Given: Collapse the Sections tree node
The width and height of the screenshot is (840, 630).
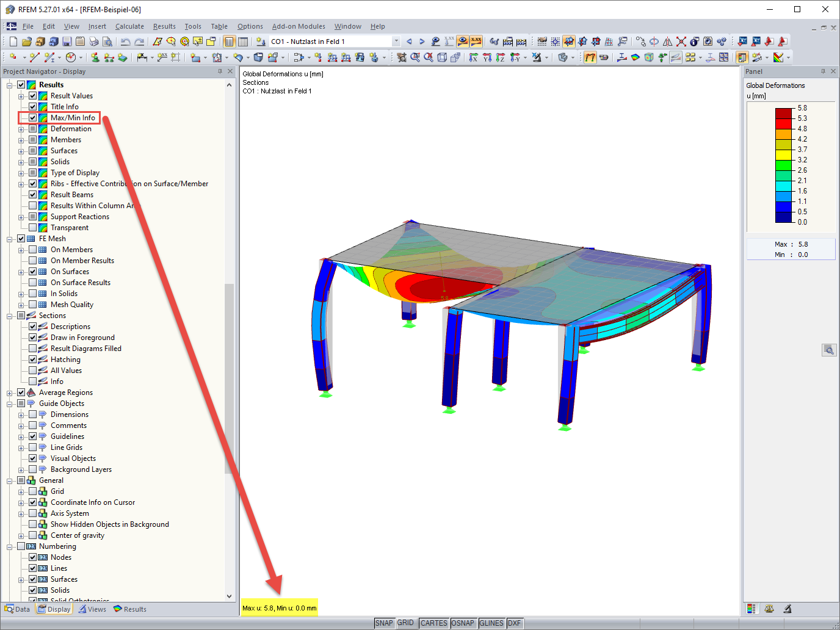Looking at the screenshot, I should (x=10, y=316).
